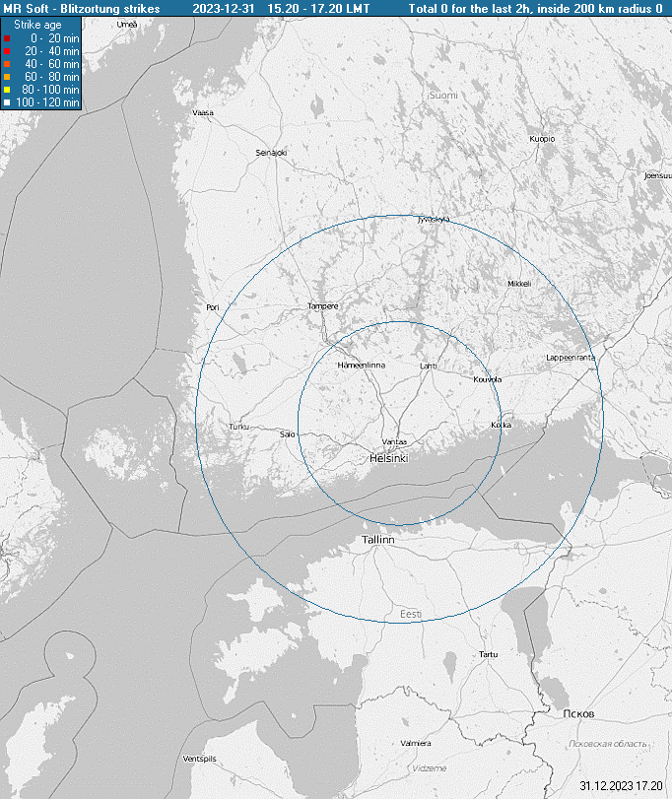Click the Turku city label

pyautogui.click(x=239, y=427)
